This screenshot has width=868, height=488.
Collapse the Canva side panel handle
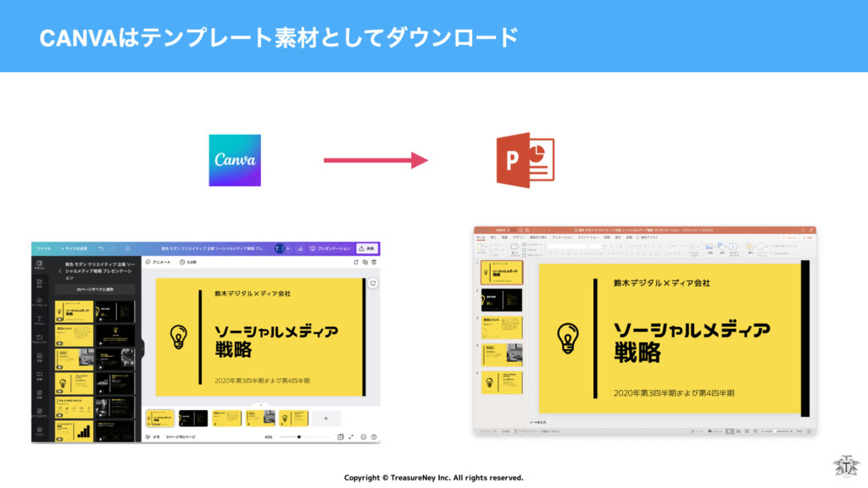(142, 348)
